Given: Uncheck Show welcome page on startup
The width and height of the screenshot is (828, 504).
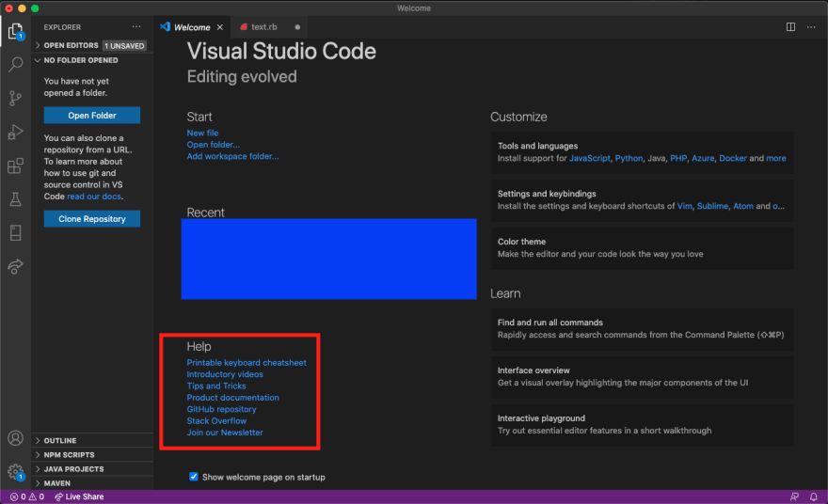Looking at the screenshot, I should tap(194, 477).
